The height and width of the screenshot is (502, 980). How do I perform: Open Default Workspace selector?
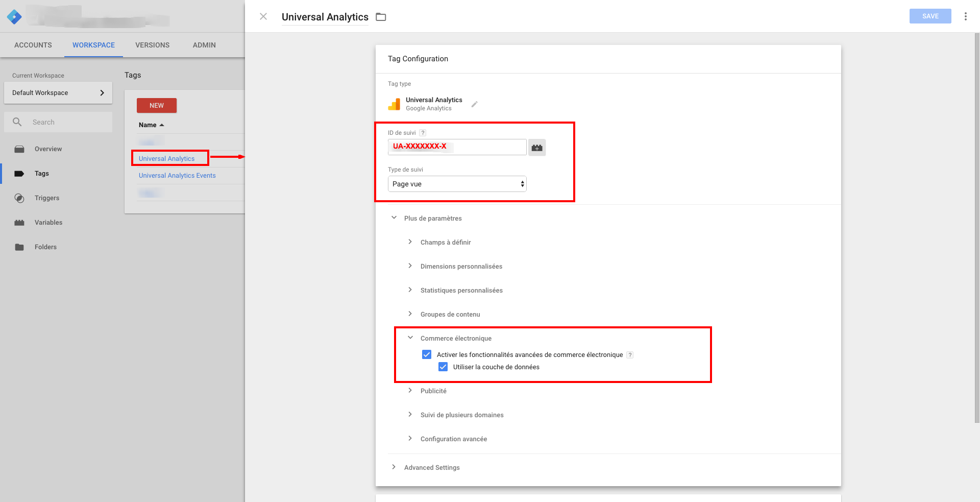tap(58, 93)
